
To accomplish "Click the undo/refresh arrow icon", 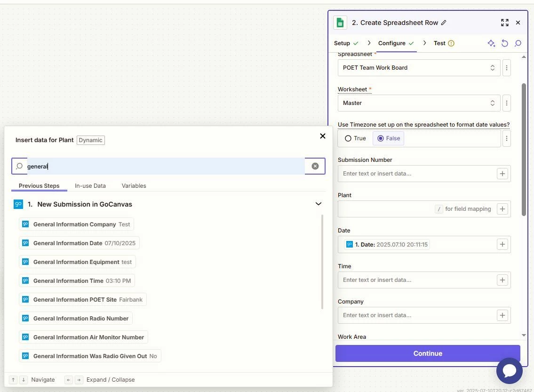I will [x=505, y=43].
